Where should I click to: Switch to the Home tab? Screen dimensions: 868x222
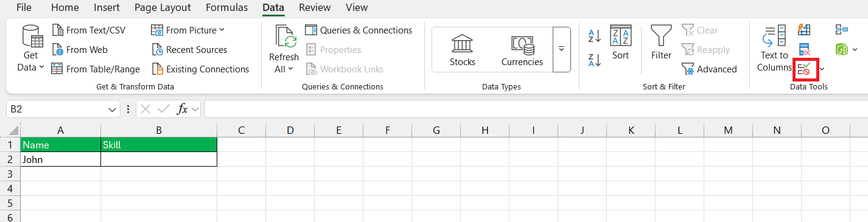65,7
